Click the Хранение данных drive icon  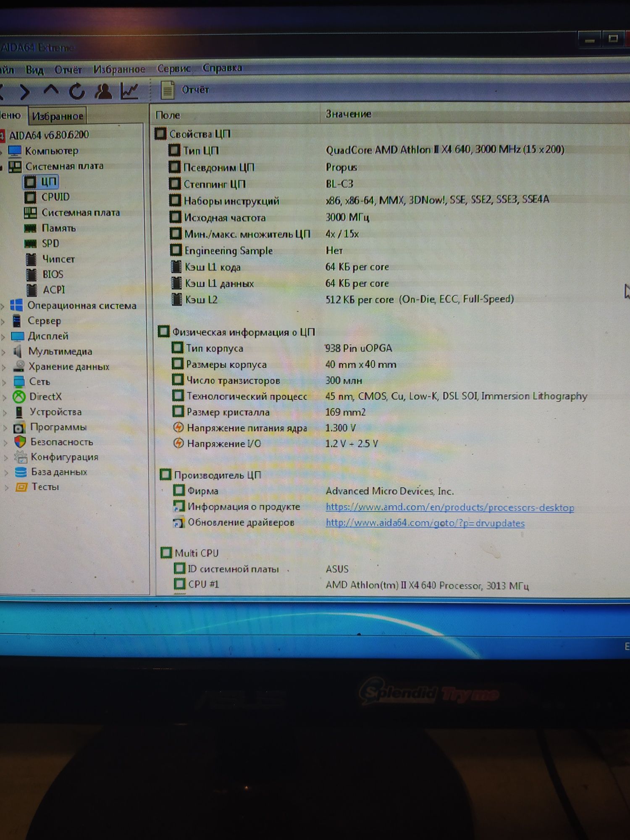click(18, 366)
